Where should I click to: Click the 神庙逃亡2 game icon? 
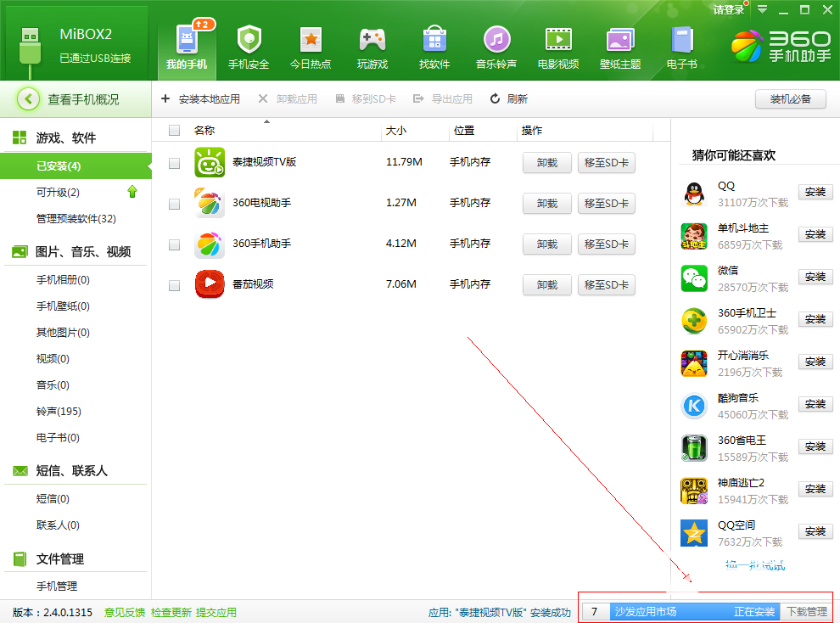coord(694,491)
